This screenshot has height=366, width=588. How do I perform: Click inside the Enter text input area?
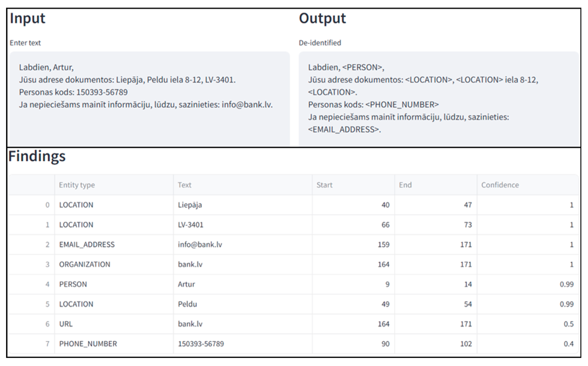coord(150,99)
